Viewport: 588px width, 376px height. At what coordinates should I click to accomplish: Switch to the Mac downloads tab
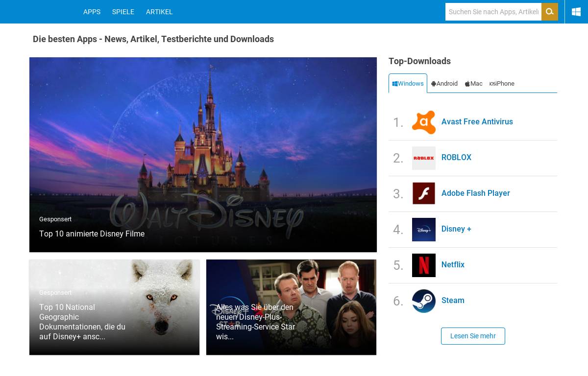point(473,84)
